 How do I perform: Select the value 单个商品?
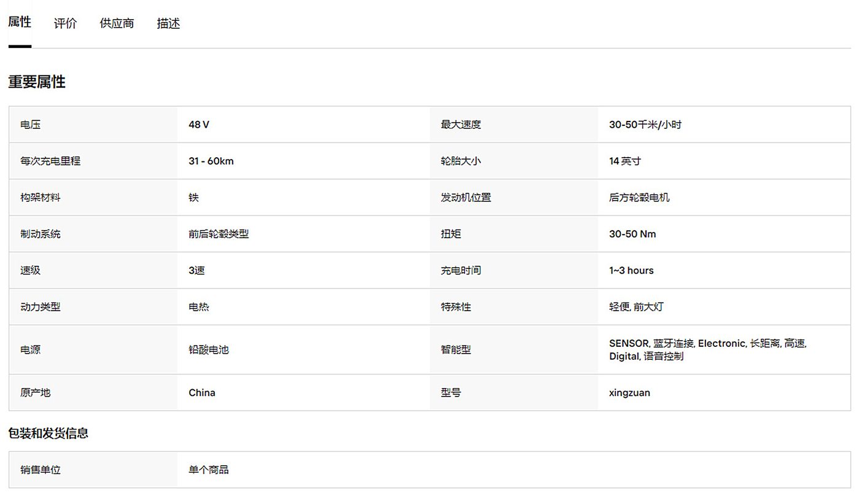click(209, 470)
